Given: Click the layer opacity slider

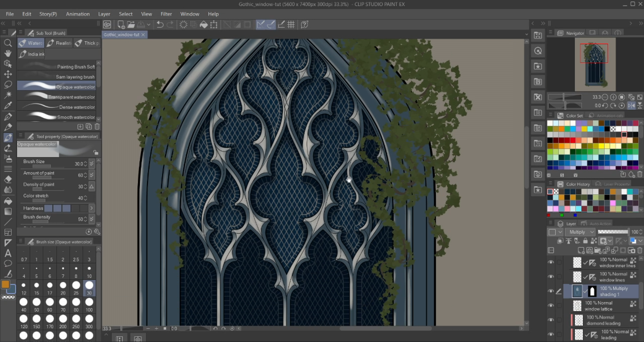Looking at the screenshot, I should click(x=613, y=232).
